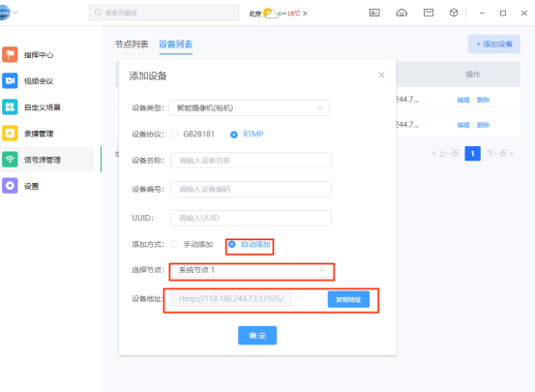Click the cube icon in title bar
Screen dimensions: 535x392
454,13
